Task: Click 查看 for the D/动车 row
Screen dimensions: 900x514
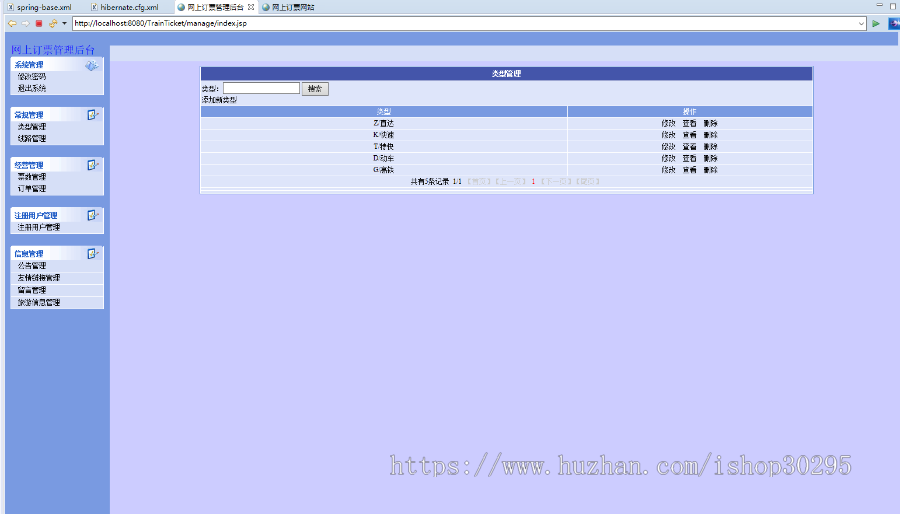Action: click(x=689, y=158)
